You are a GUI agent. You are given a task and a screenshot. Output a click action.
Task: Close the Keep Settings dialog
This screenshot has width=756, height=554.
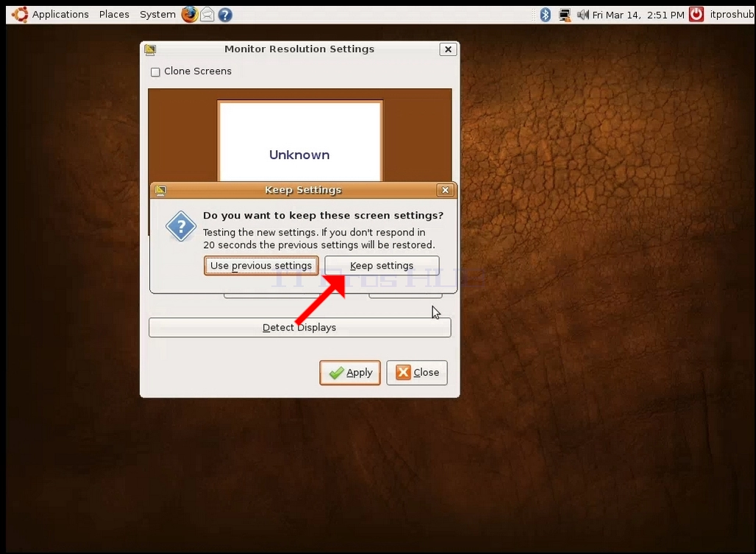(446, 190)
